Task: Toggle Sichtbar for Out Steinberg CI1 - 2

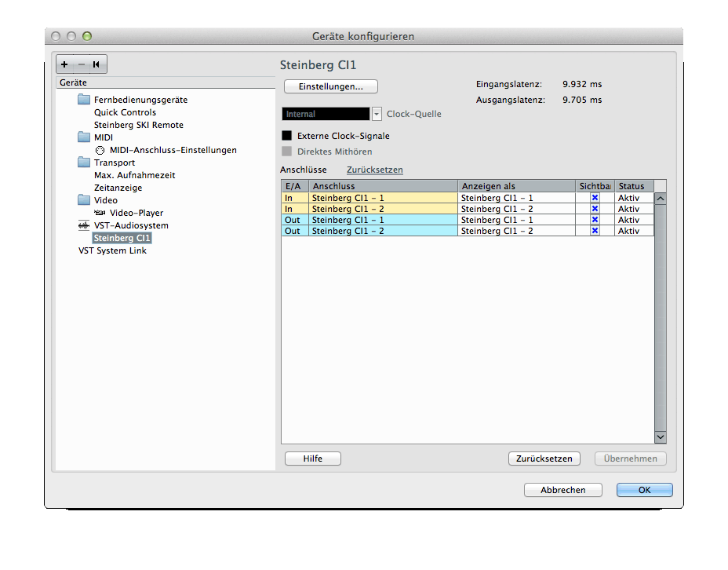Action: click(595, 231)
